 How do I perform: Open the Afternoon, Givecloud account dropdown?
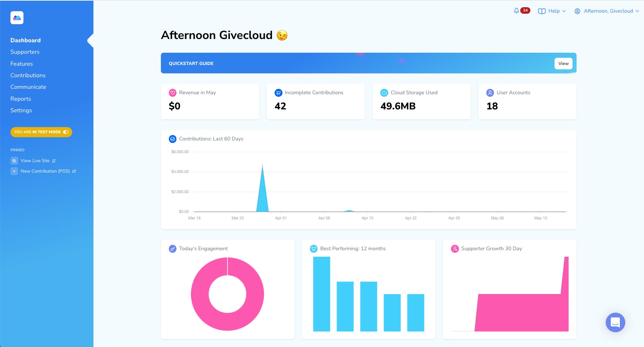click(607, 11)
